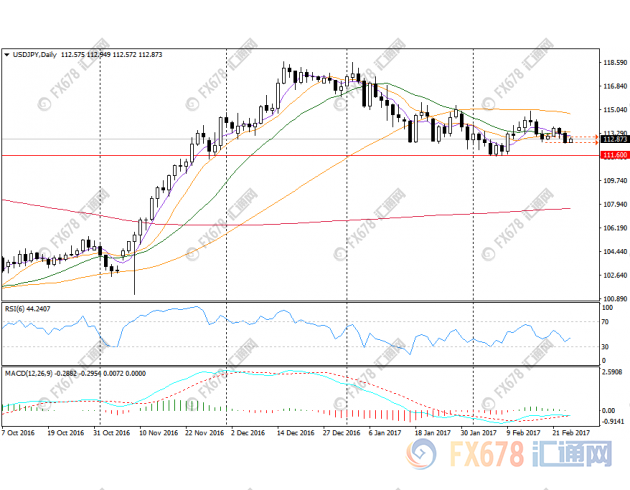Click the 2 Dec 2016 date label
The width and height of the screenshot is (630, 490).
click(246, 433)
